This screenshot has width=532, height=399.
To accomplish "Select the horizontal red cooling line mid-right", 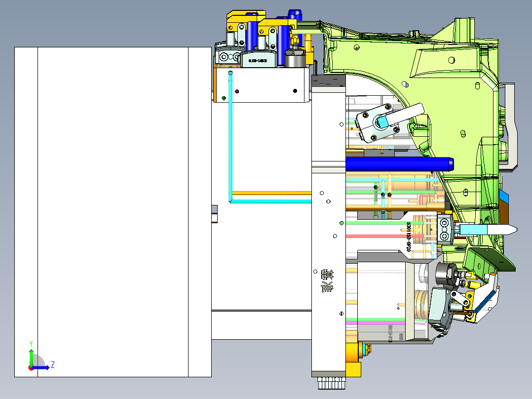I will (385, 237).
